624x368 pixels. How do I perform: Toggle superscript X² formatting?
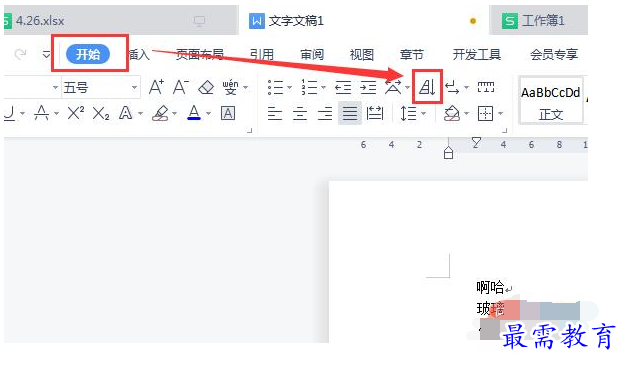76,113
